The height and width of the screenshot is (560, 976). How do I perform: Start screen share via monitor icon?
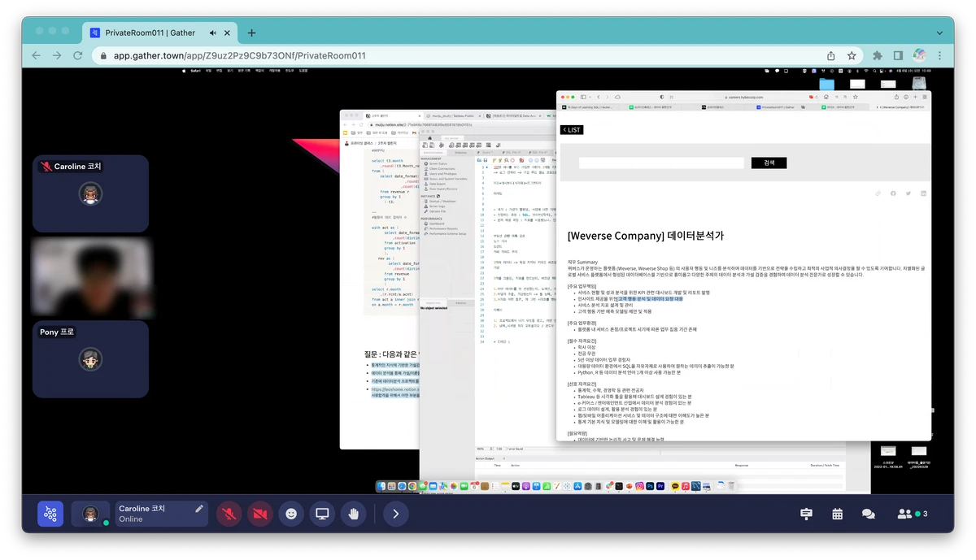pyautogui.click(x=322, y=514)
